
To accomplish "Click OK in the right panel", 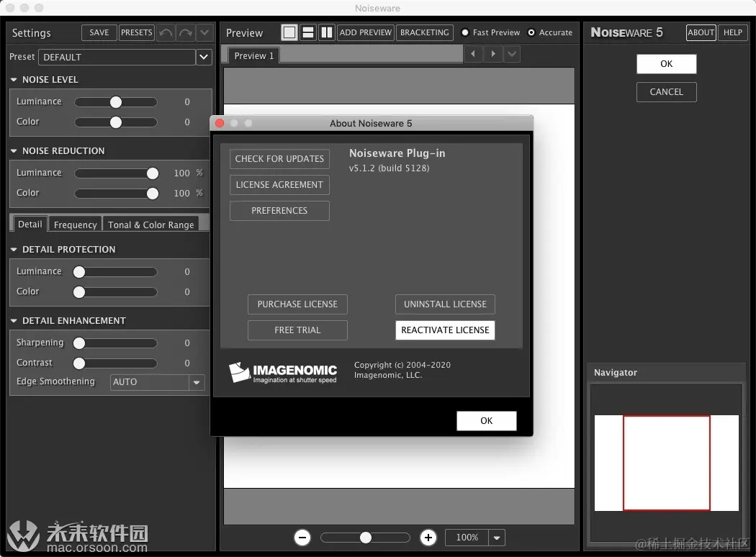I will (x=666, y=63).
